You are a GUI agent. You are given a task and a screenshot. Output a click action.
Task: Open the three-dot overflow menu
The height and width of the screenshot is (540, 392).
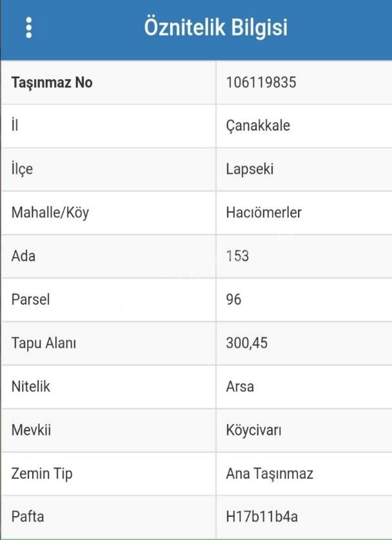[x=29, y=28]
